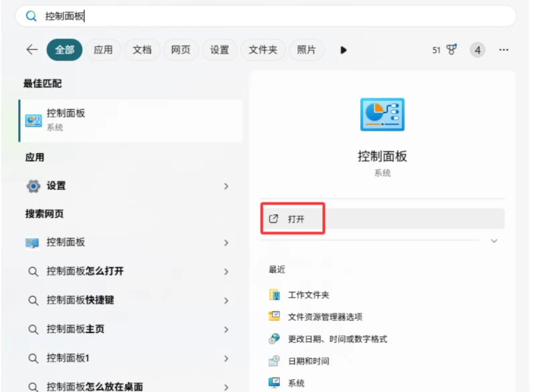Screen dimensions: 536x392
Task: Expand the 设置 entry chevron
Action: (226, 186)
